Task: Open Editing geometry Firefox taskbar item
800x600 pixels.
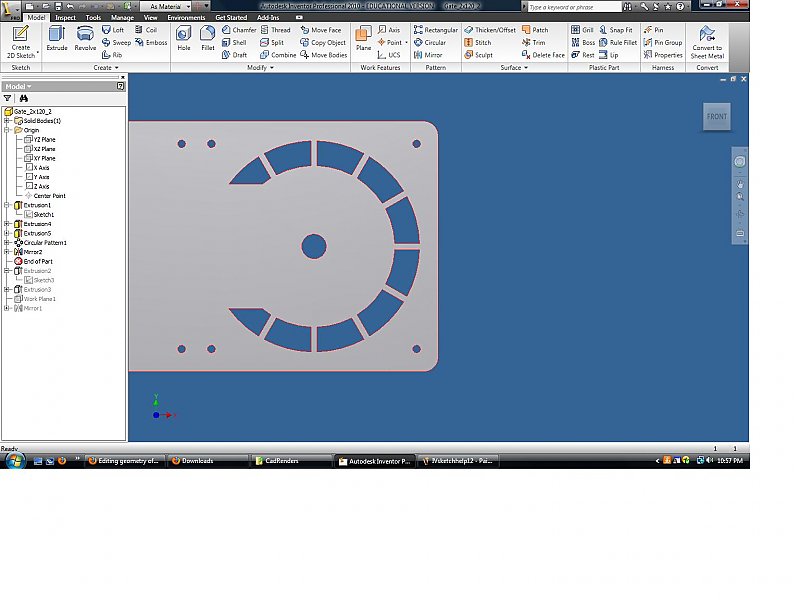Action: point(124,461)
